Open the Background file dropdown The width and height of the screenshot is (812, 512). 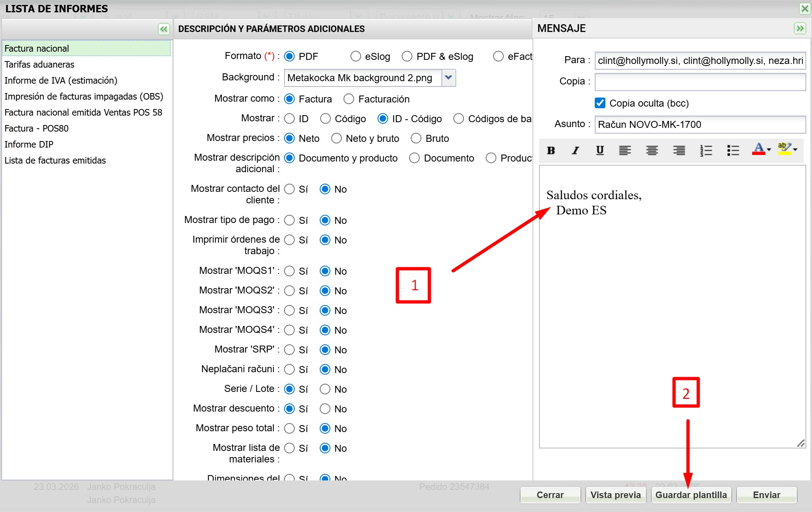[x=448, y=77]
